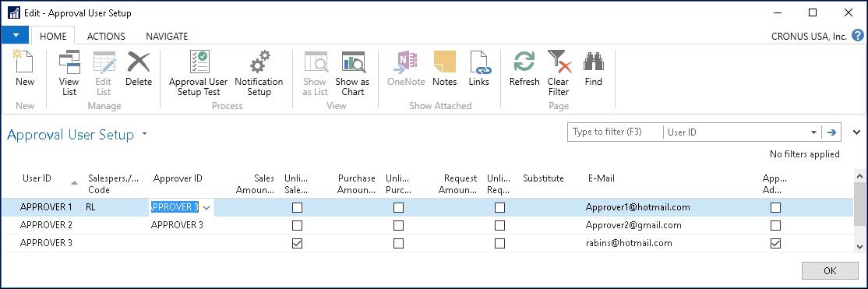Toggle Unlimited Request for APPROVER 2
The height and width of the screenshot is (289, 868).
(499, 225)
